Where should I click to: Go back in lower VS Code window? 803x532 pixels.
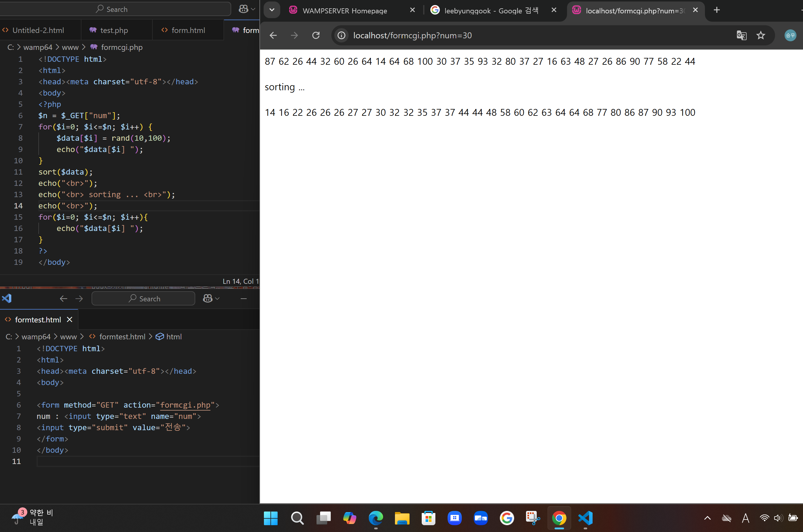point(64,299)
